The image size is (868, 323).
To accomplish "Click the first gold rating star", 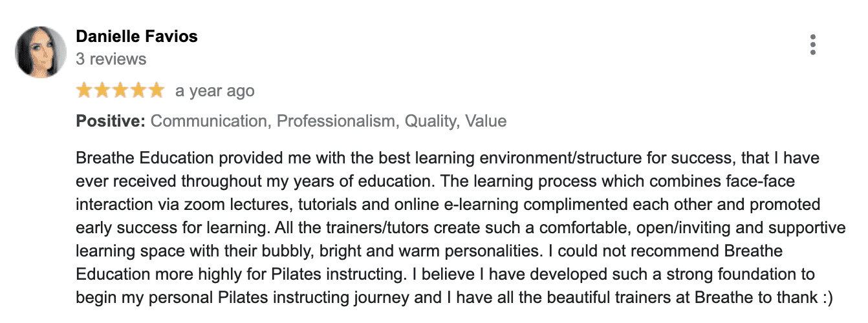I will pos(85,90).
